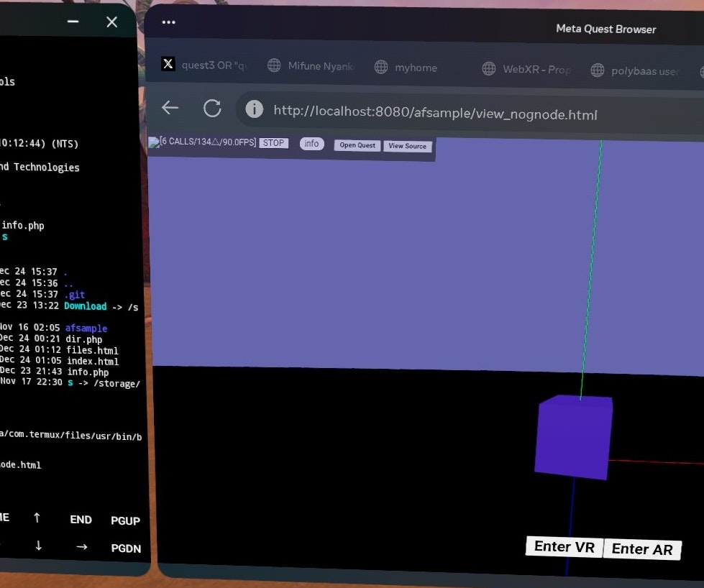Viewport: 704px width, 588px height.
Task: Close the Termux terminal window
Action: tap(111, 22)
